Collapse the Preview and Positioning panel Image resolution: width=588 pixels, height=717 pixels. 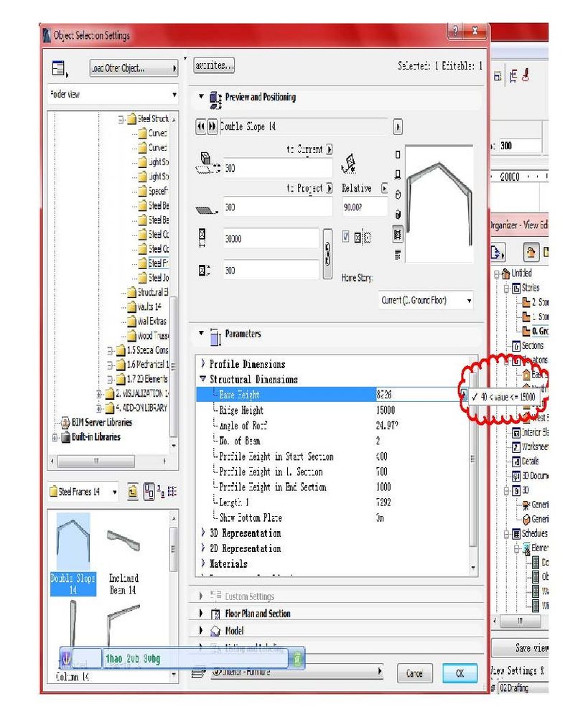(201, 96)
